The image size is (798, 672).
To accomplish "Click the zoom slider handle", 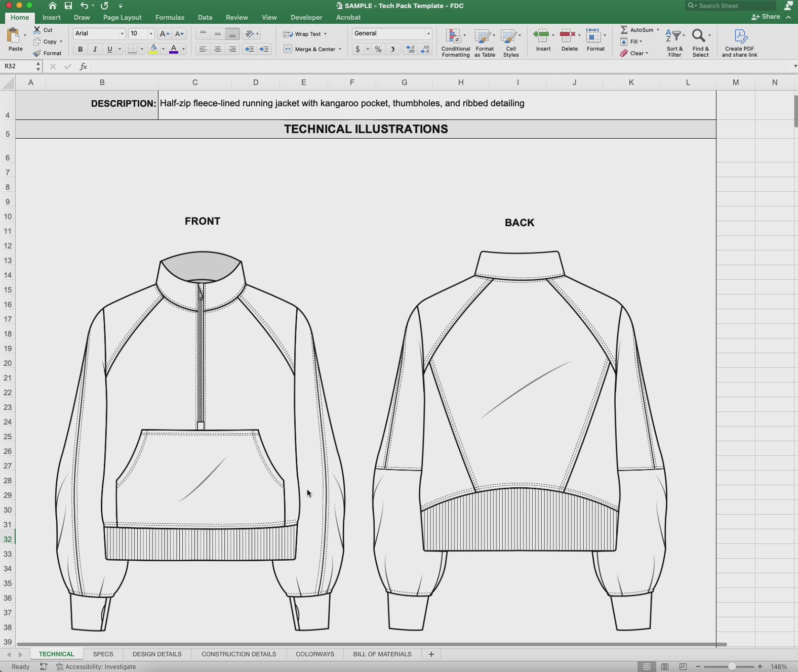I will click(732, 666).
